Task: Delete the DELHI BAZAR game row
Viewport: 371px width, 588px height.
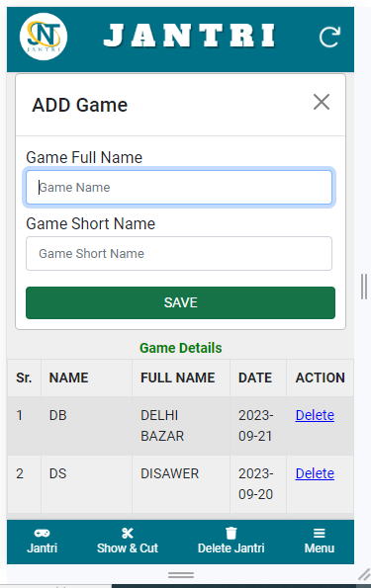Action: click(315, 415)
